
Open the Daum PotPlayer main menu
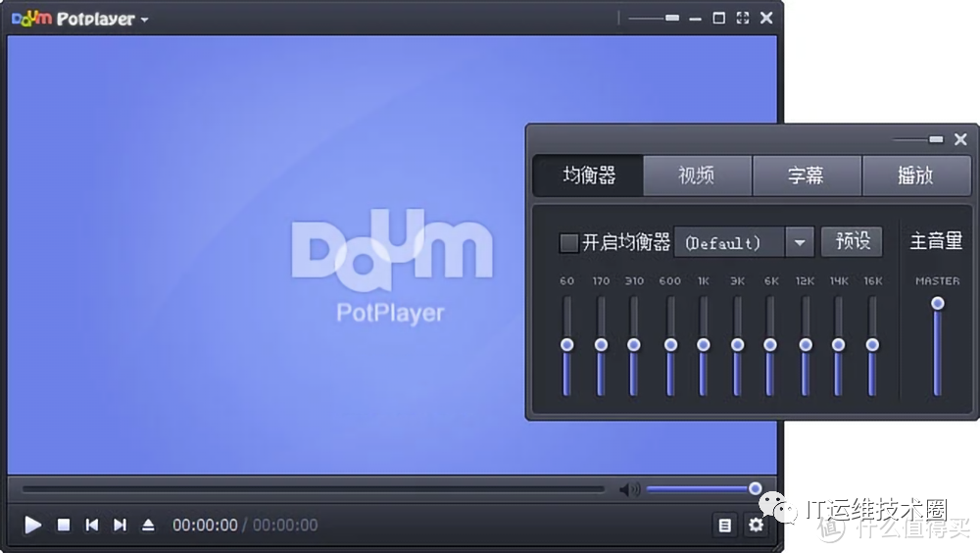[80, 19]
